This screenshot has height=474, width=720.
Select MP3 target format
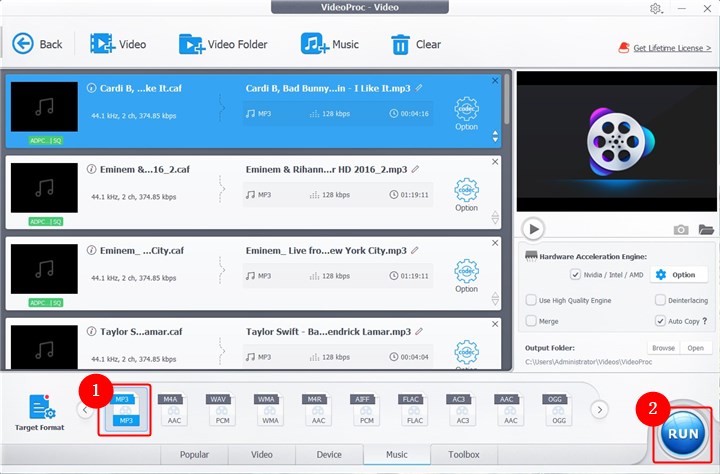124,410
